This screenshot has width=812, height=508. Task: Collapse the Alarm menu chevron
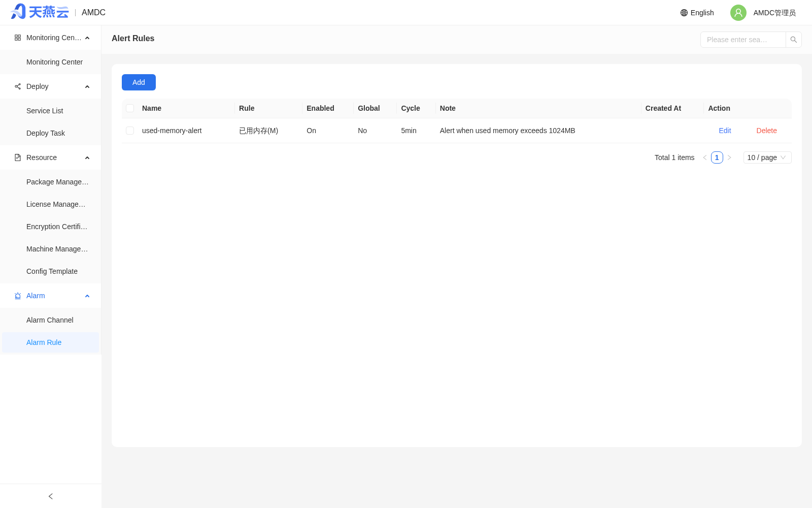click(x=87, y=296)
